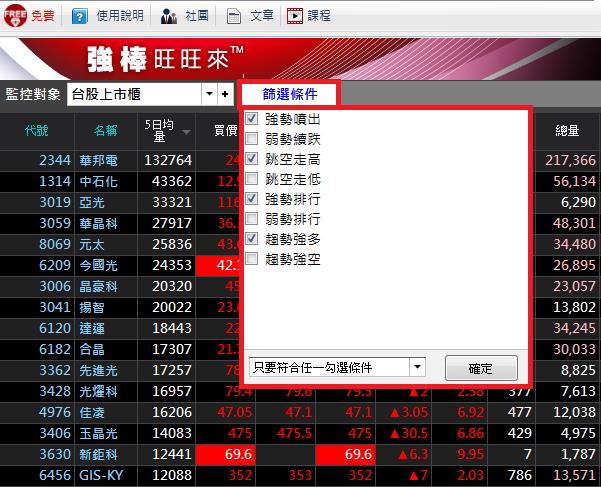This screenshot has width=601, height=487.
Task: Check the 弱勢排行 checkbox
Action: coord(251,219)
